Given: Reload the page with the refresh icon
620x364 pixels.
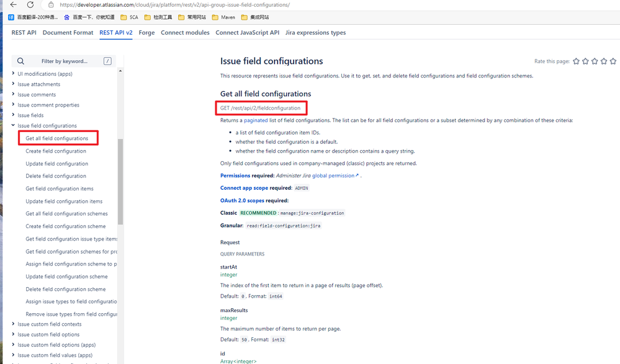Looking at the screenshot, I should click(x=30, y=5).
